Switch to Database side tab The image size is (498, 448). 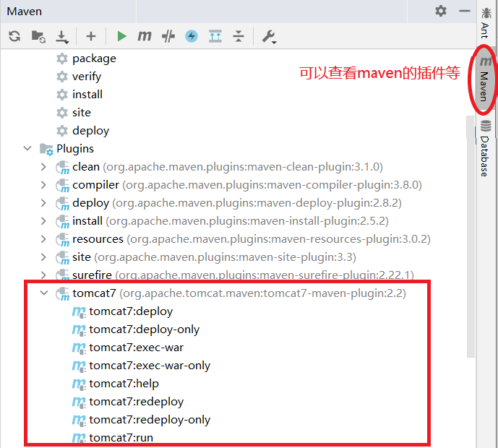[484, 148]
